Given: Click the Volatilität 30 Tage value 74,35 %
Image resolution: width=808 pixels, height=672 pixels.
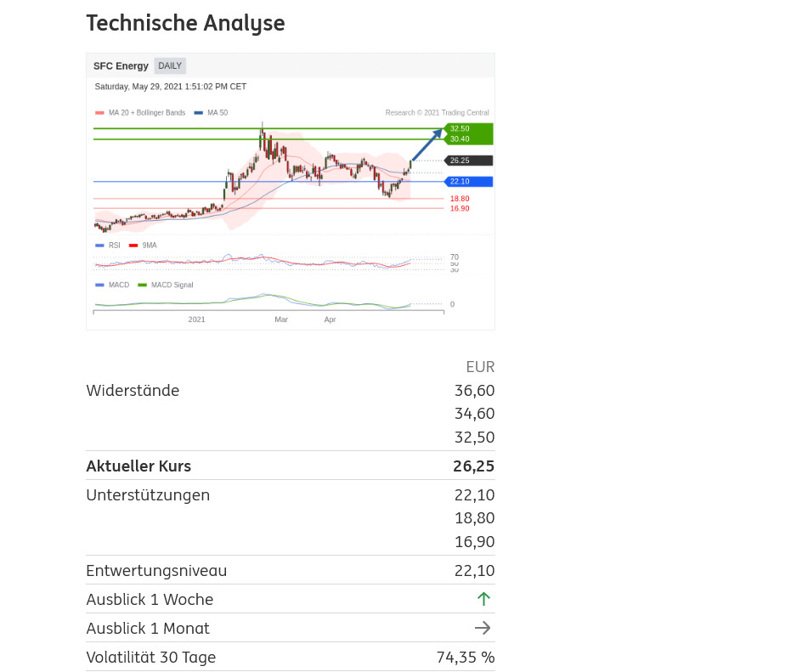Looking at the screenshot, I should [465, 658].
